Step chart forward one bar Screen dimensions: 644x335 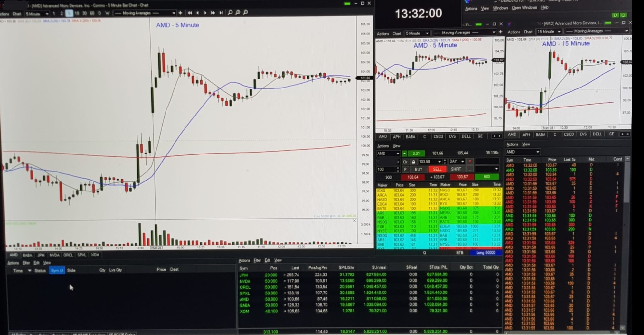click(205, 13)
